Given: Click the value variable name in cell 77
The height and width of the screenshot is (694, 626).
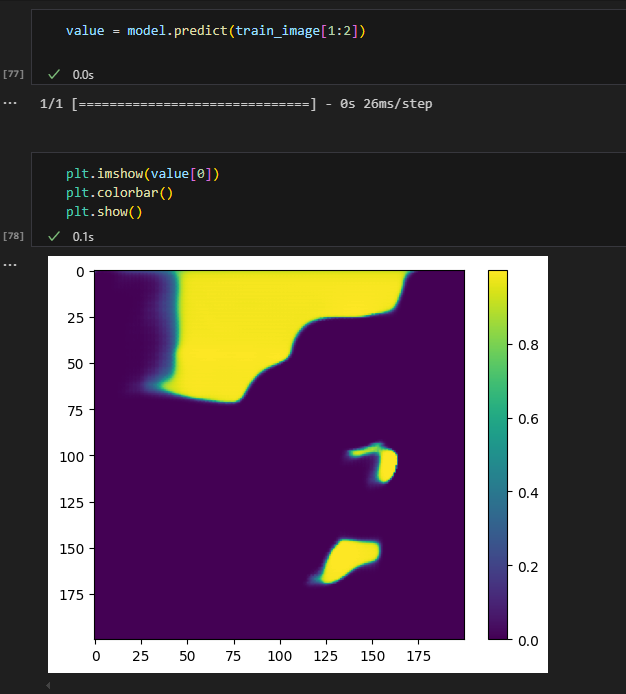Looking at the screenshot, I should click(x=85, y=31).
